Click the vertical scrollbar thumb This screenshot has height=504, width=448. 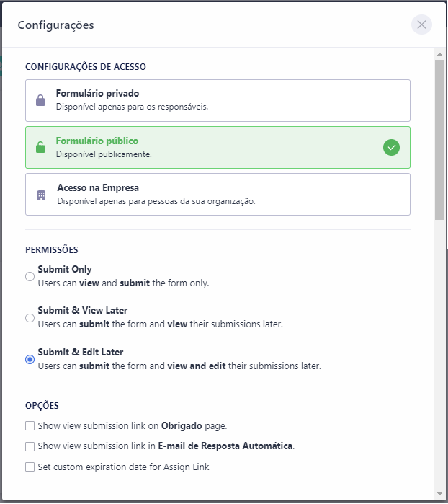[x=439, y=137]
